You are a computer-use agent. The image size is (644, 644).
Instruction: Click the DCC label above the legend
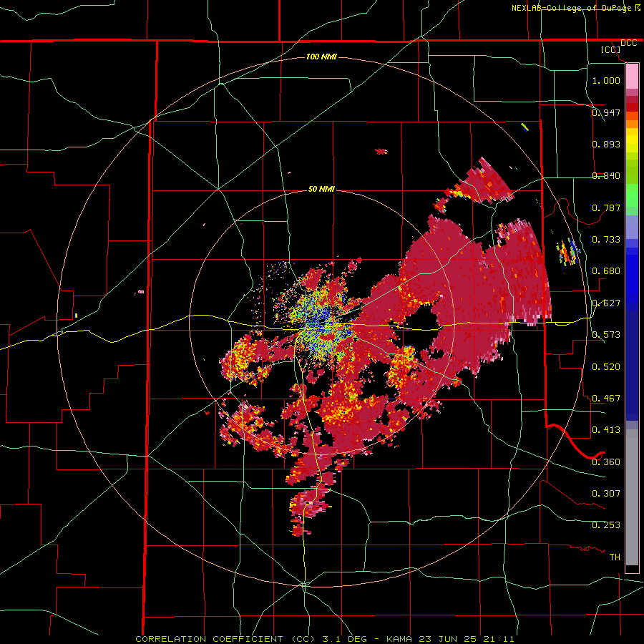pos(628,43)
